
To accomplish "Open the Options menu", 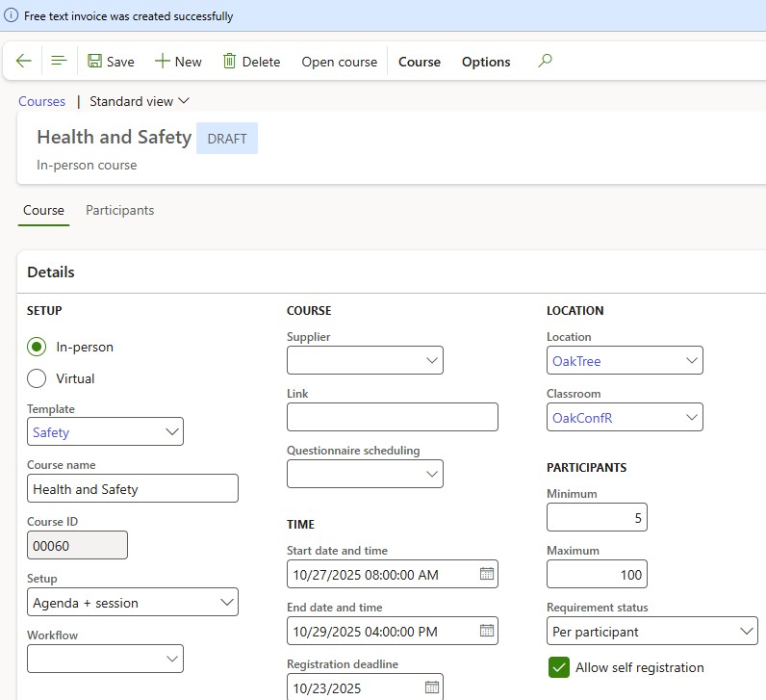I will point(486,62).
